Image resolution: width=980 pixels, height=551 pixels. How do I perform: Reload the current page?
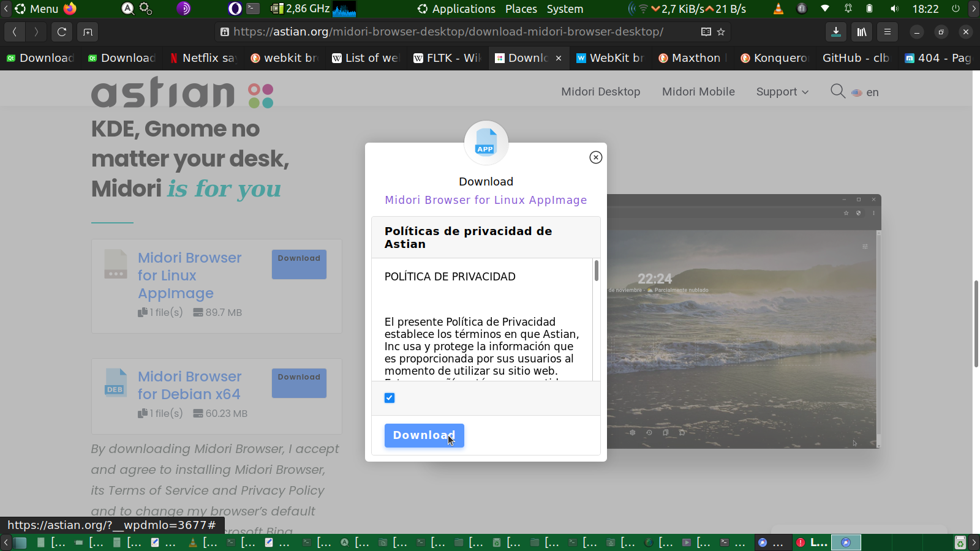(x=61, y=32)
